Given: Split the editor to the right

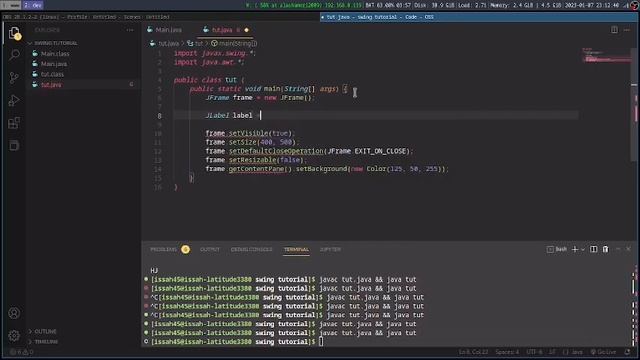Looking at the screenshot, I should pyautogui.click(x=614, y=30).
